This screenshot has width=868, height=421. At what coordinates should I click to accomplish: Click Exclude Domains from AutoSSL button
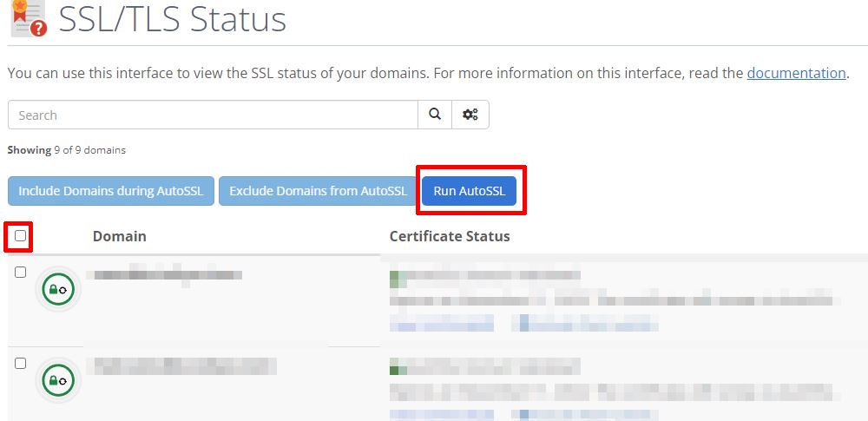coord(318,191)
